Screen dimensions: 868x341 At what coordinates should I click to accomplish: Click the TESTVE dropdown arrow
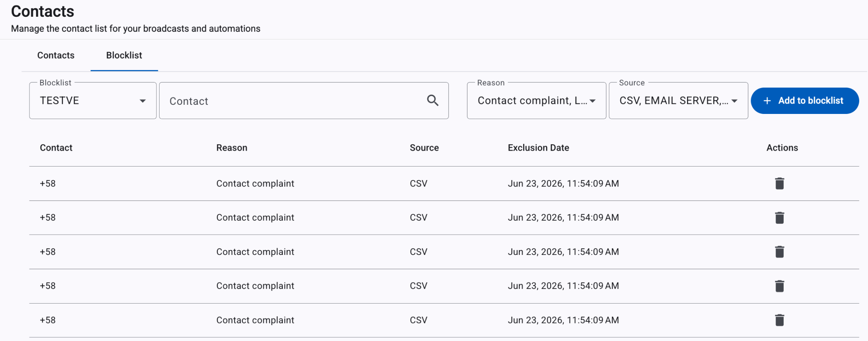point(142,101)
